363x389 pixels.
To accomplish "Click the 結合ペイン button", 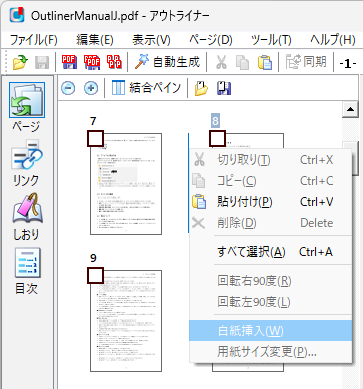I will point(146,88).
